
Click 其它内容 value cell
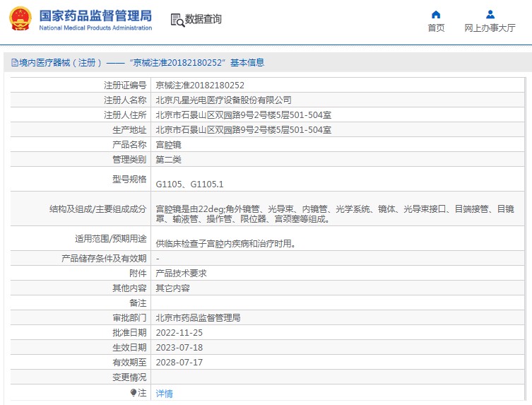point(172,288)
